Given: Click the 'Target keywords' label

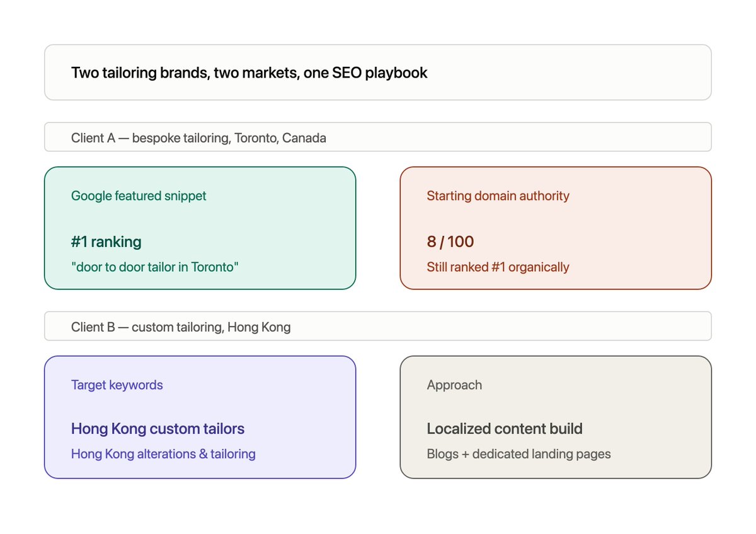Looking at the screenshot, I should [x=117, y=385].
